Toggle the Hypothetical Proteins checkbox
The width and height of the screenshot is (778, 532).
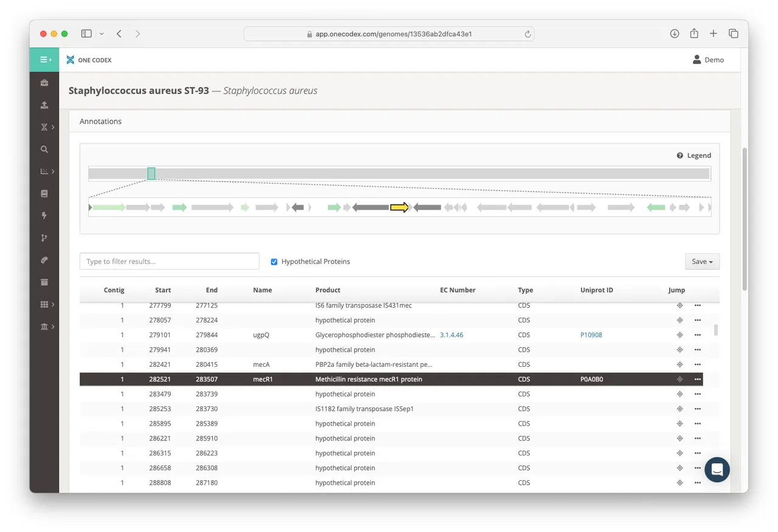pyautogui.click(x=274, y=262)
